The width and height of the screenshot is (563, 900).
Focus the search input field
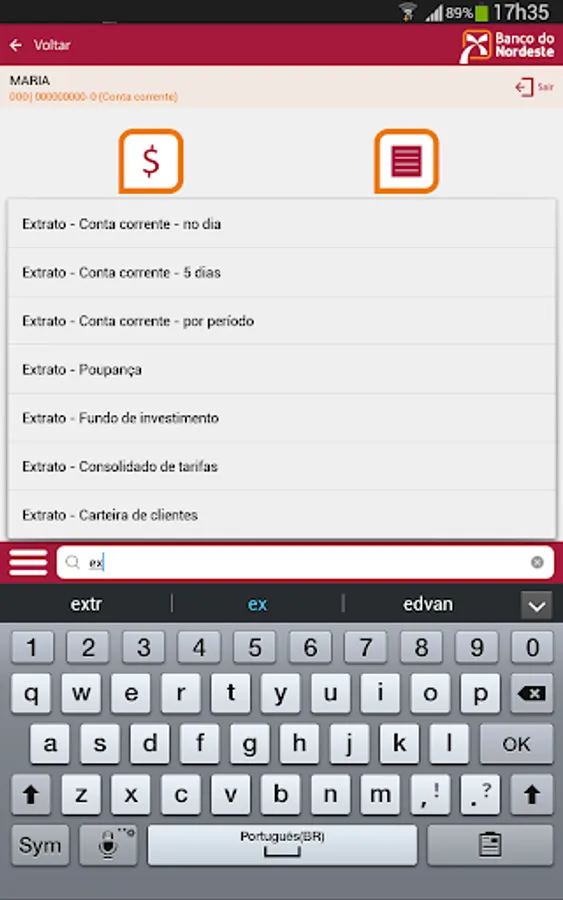tap(305, 562)
